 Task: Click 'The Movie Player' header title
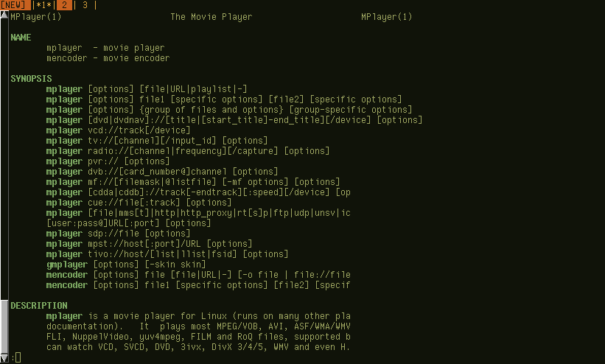click(211, 17)
